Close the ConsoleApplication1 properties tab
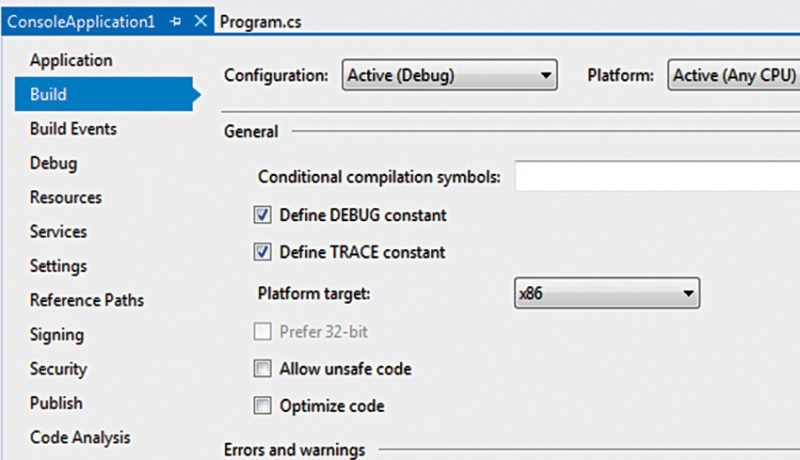 pos(200,21)
